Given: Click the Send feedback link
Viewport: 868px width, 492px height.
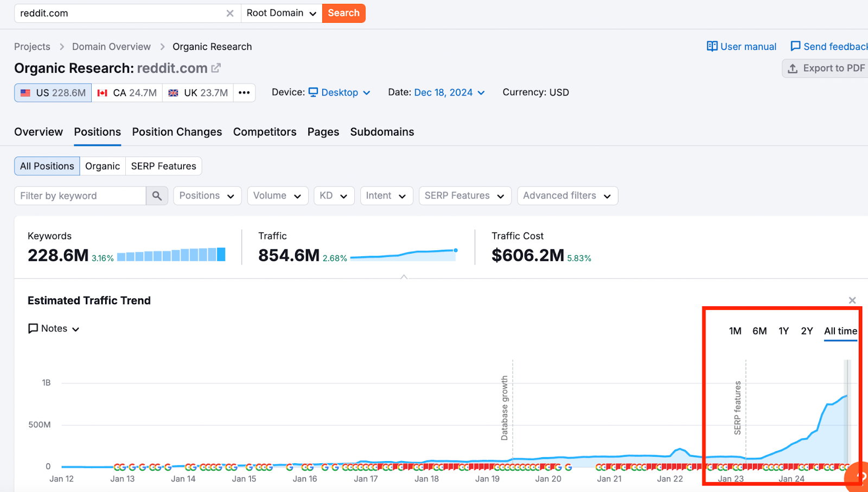Looking at the screenshot, I should pyautogui.click(x=829, y=47).
